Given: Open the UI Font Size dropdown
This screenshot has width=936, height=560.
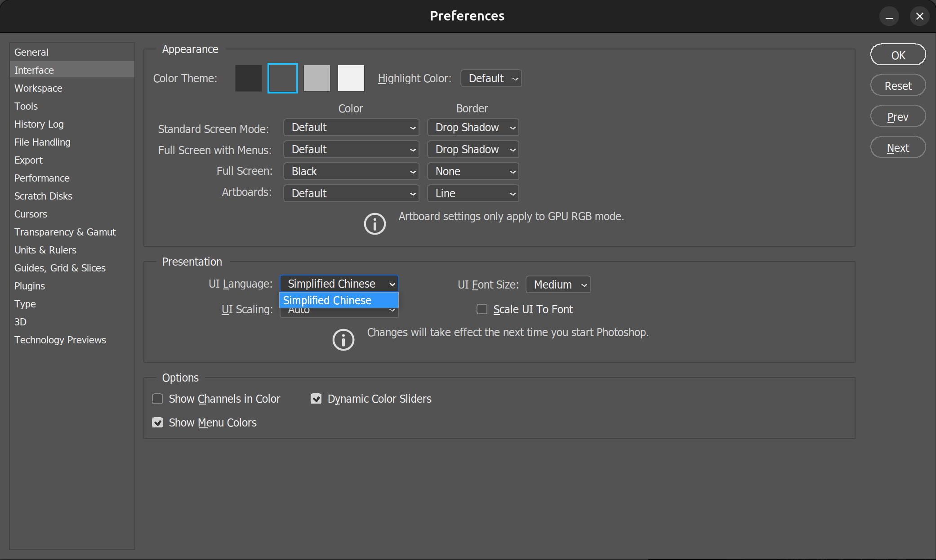Looking at the screenshot, I should 558,284.
